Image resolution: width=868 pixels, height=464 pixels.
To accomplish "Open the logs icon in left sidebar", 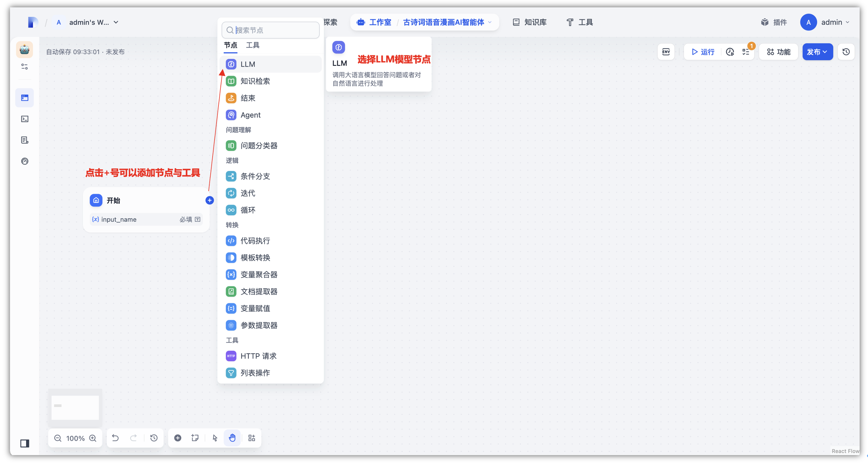I will [x=24, y=140].
